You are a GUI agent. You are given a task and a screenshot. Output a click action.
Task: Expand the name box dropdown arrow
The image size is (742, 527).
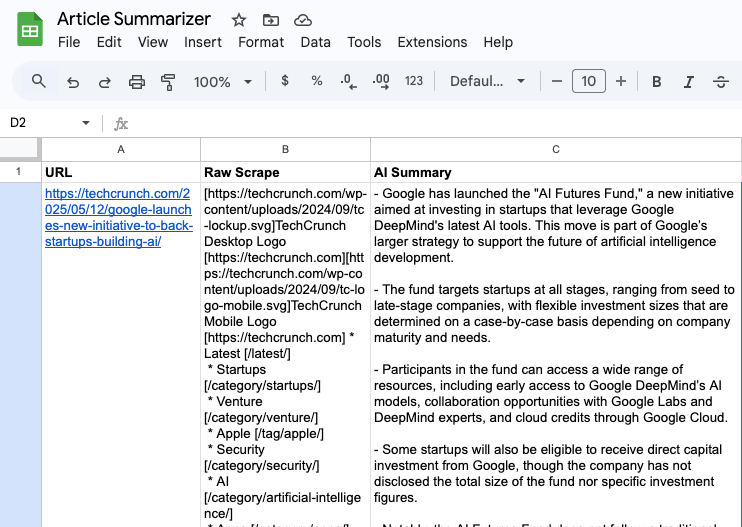tap(86, 123)
